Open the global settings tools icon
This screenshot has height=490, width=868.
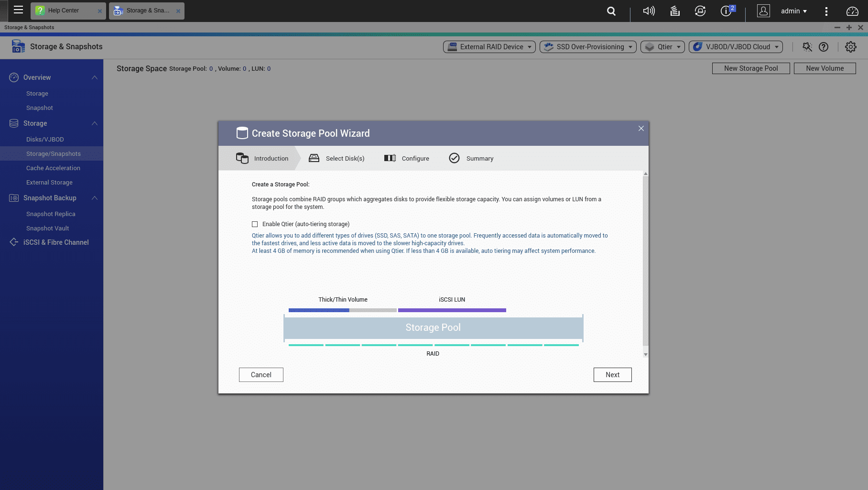807,47
